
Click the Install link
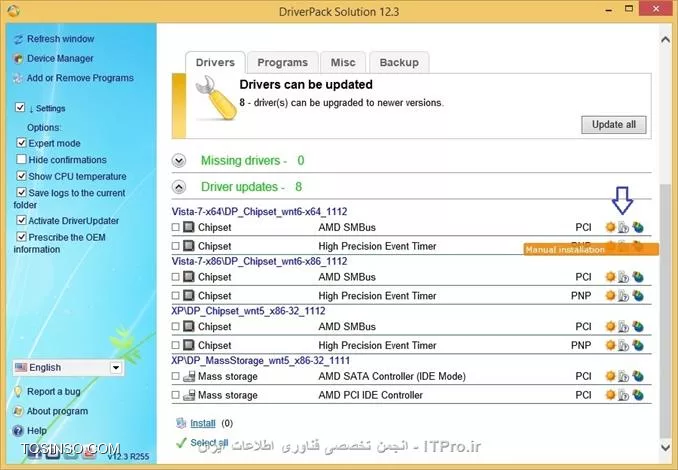click(203, 423)
